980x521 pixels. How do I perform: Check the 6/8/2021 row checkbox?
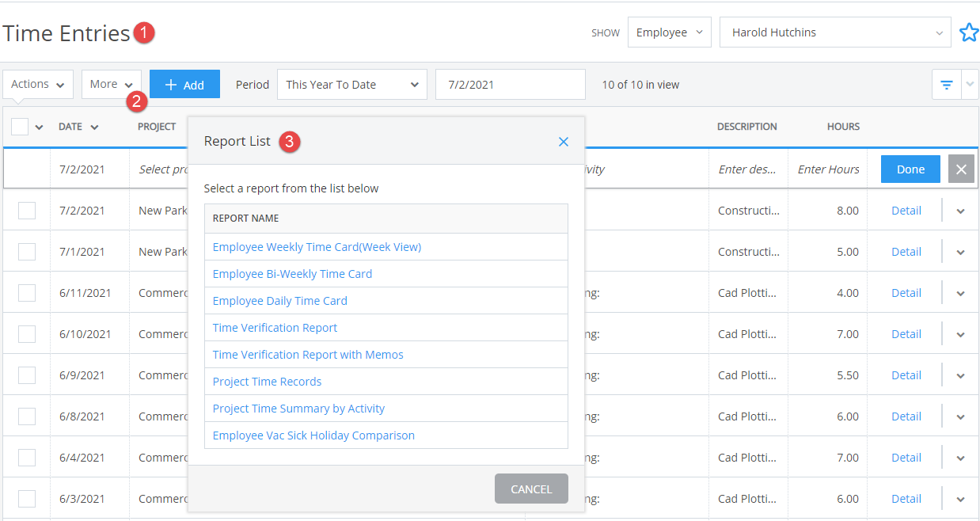(x=27, y=416)
